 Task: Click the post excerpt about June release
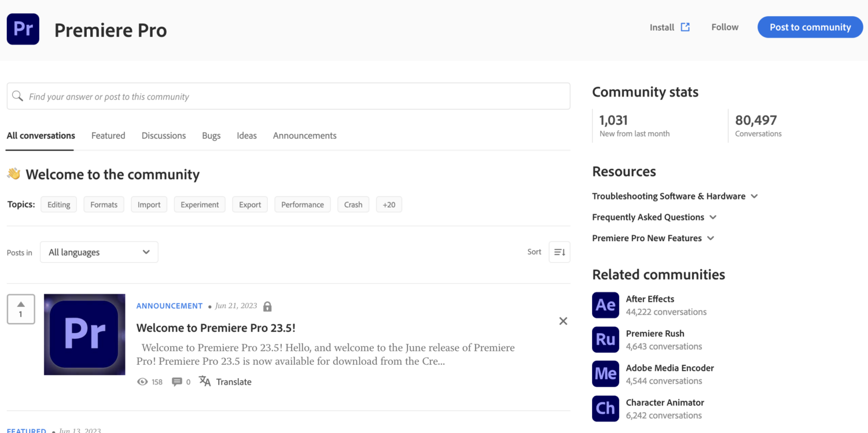[x=326, y=354]
